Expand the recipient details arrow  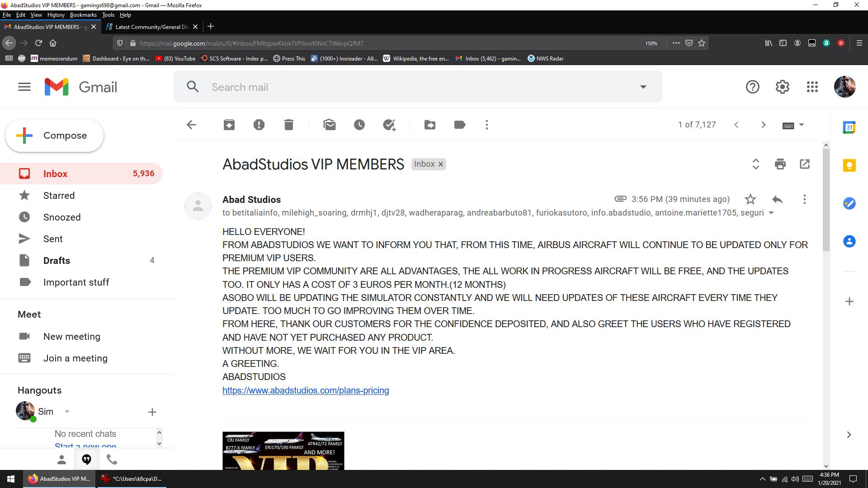point(771,213)
